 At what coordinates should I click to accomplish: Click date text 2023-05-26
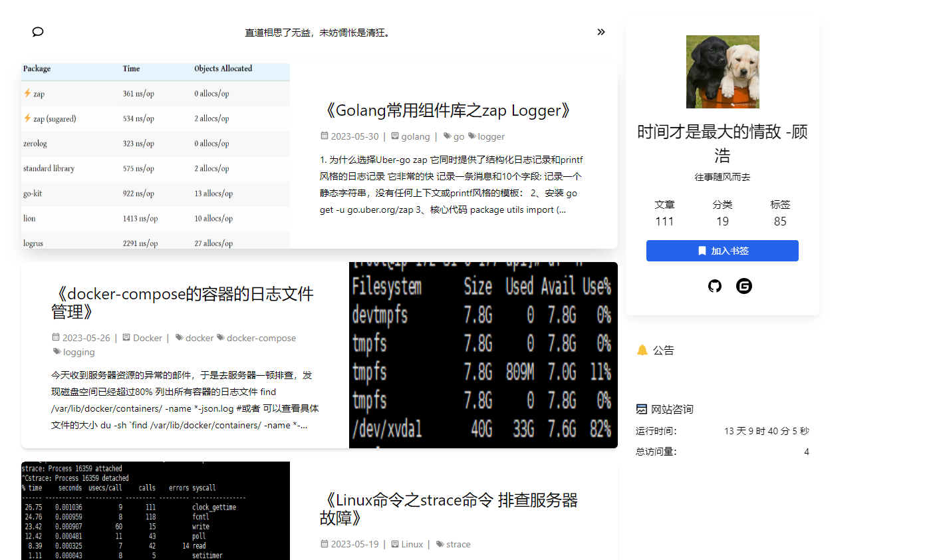tap(86, 338)
